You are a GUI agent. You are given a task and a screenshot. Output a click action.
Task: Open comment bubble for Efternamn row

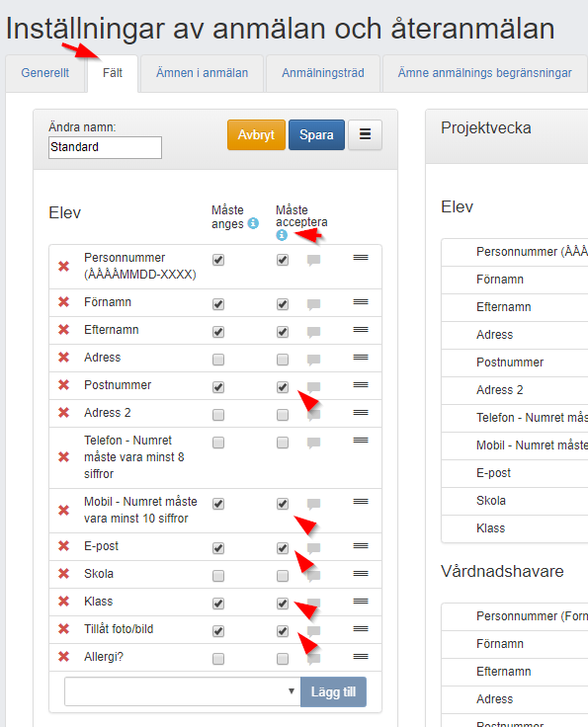pos(314,332)
